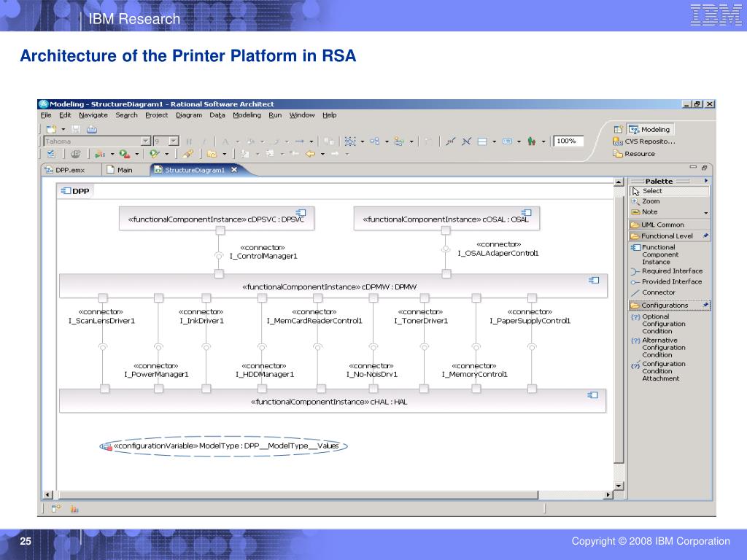Click the highlighter pen toolbar icon
The height and width of the screenshot is (560, 747).
coord(187,154)
